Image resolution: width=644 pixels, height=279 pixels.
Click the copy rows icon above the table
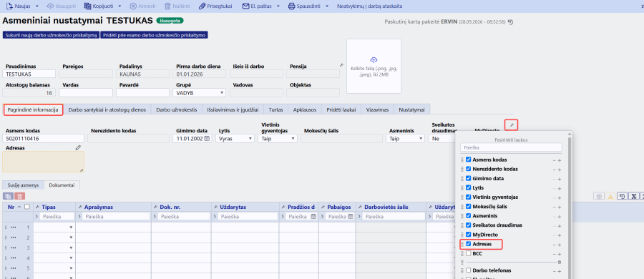8,197
